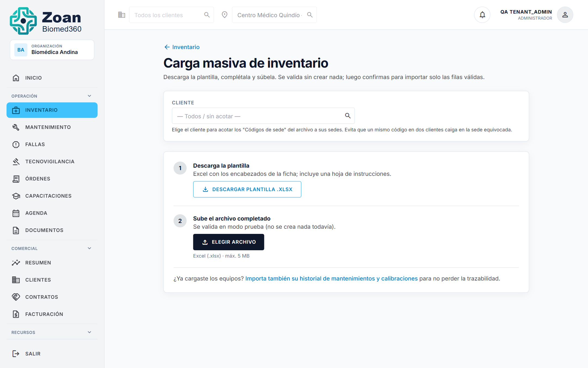This screenshot has width=588, height=368.
Task: Click the Tecnovigilancia gavel icon
Action: coord(16,162)
